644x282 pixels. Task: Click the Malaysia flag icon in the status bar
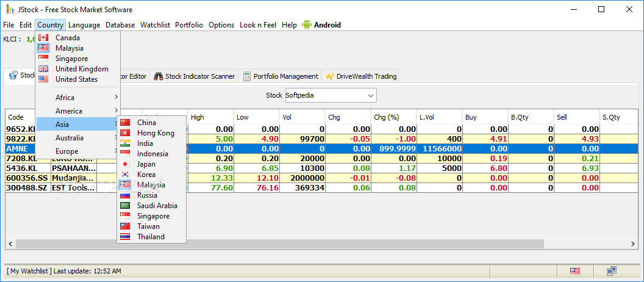point(574,271)
